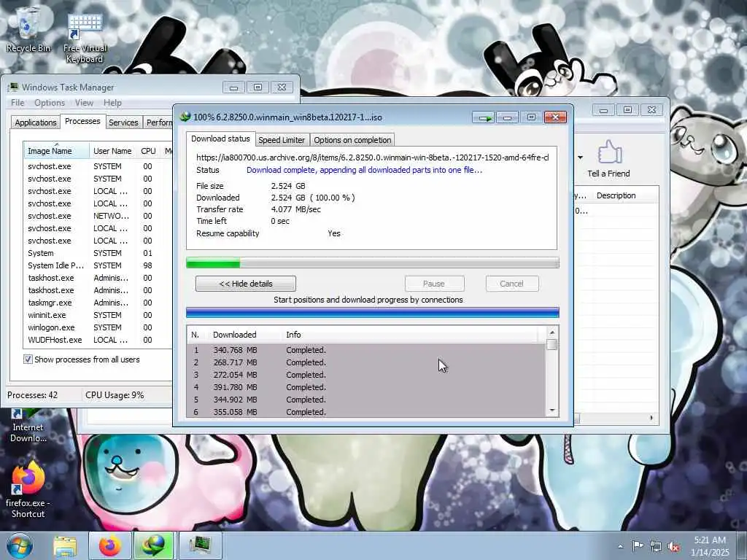
Task: Open the dropdown arrow beside Tell a Friend
Action: [x=580, y=157]
